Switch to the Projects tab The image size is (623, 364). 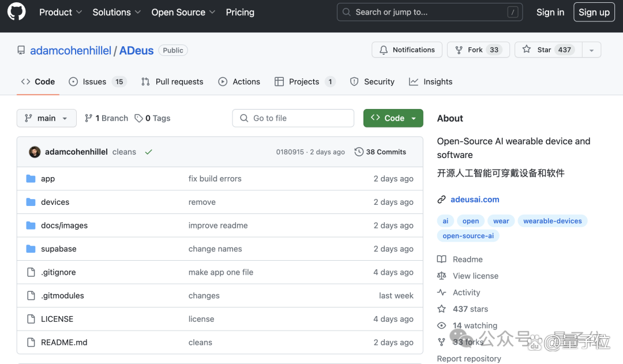[305, 81]
